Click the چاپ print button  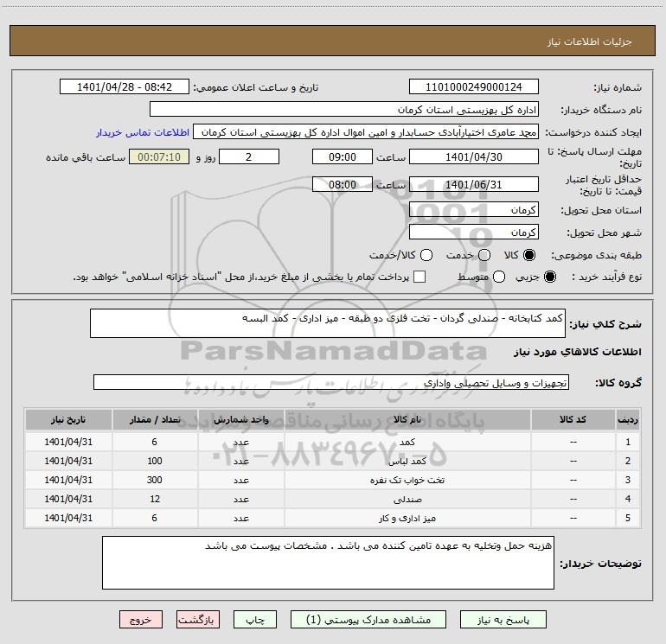click(x=255, y=620)
